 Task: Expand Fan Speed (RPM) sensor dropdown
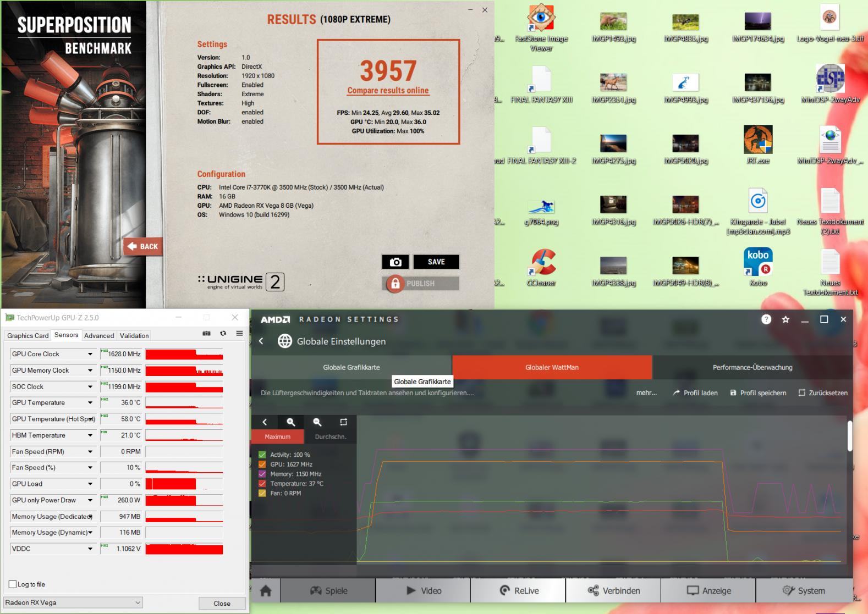coord(90,451)
